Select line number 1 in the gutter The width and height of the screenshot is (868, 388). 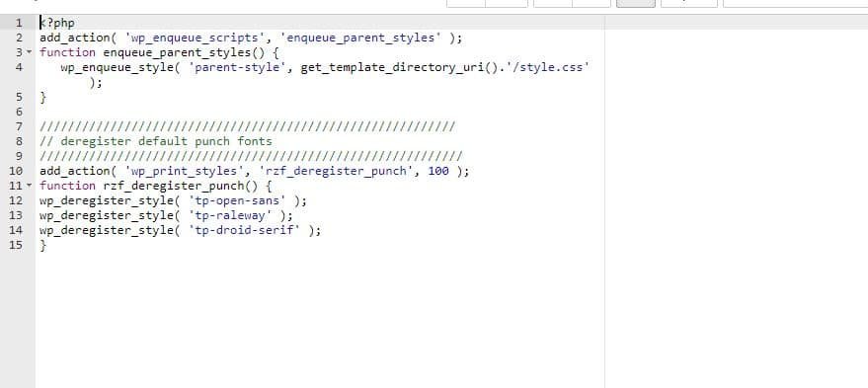19,23
